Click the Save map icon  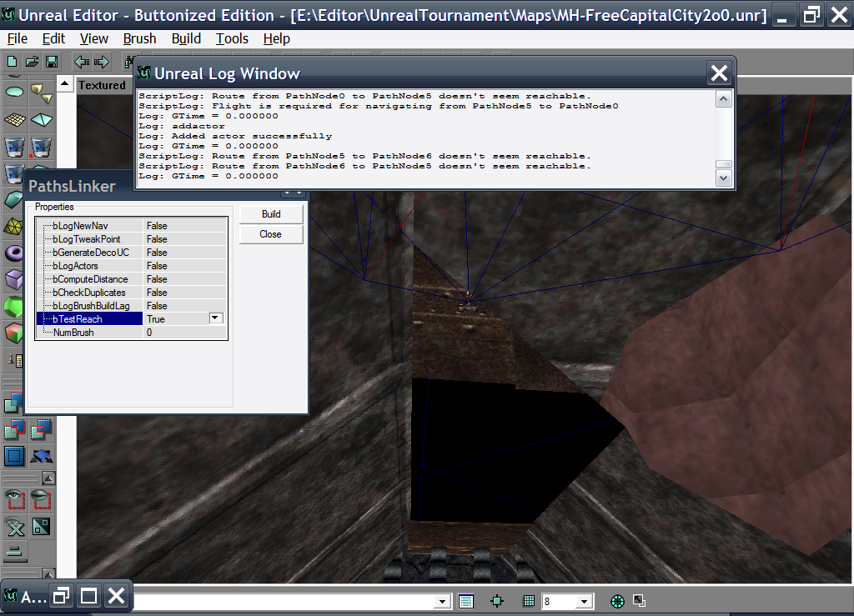(52, 62)
